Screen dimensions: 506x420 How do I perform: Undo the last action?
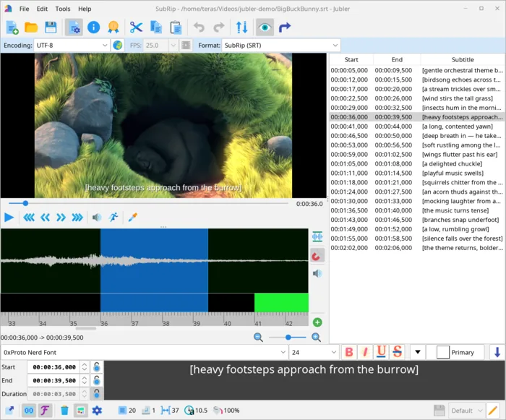tap(199, 27)
